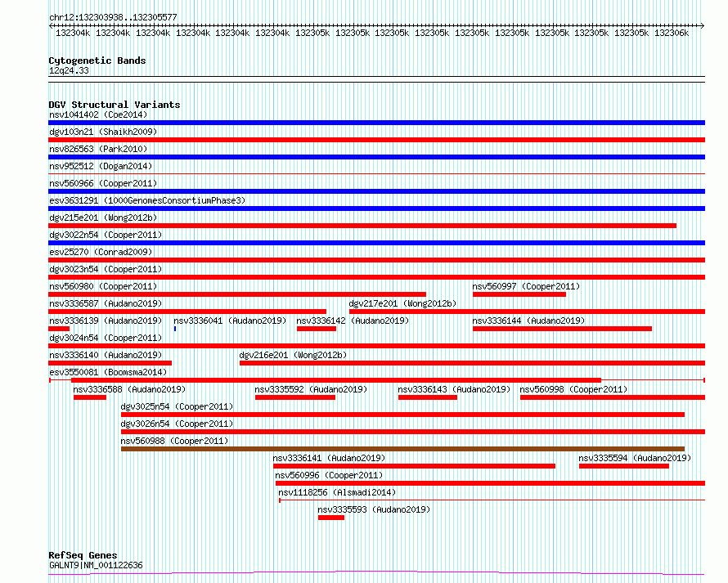The width and height of the screenshot is (728, 583).
Task: Open nsv3335592 (Audano2019) label
Action: tap(311, 389)
